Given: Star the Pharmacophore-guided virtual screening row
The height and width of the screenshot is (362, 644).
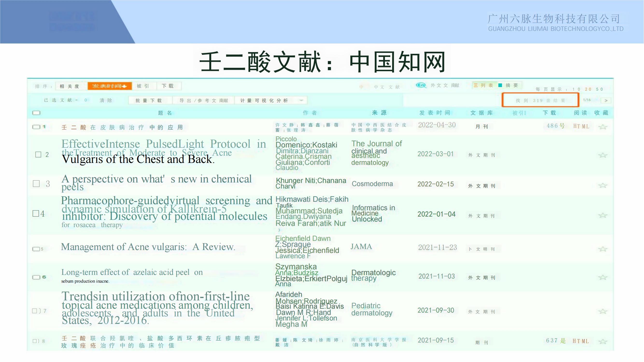Looking at the screenshot, I should 603,215.
